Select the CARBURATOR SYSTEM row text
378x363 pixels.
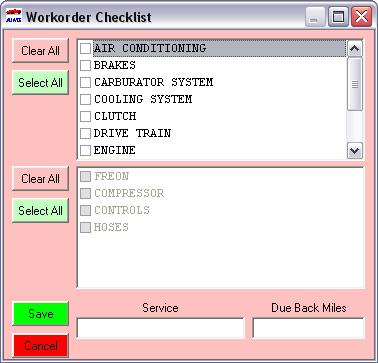coord(153,82)
